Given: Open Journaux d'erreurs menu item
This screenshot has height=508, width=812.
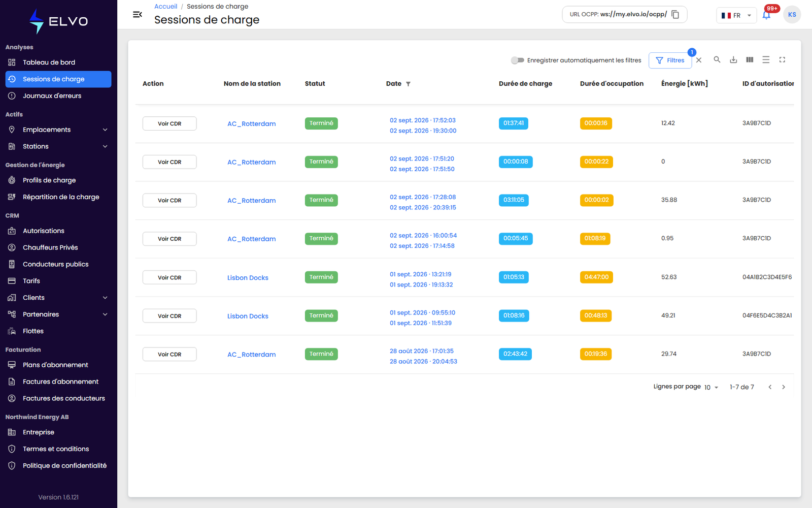Looking at the screenshot, I should (x=58, y=96).
